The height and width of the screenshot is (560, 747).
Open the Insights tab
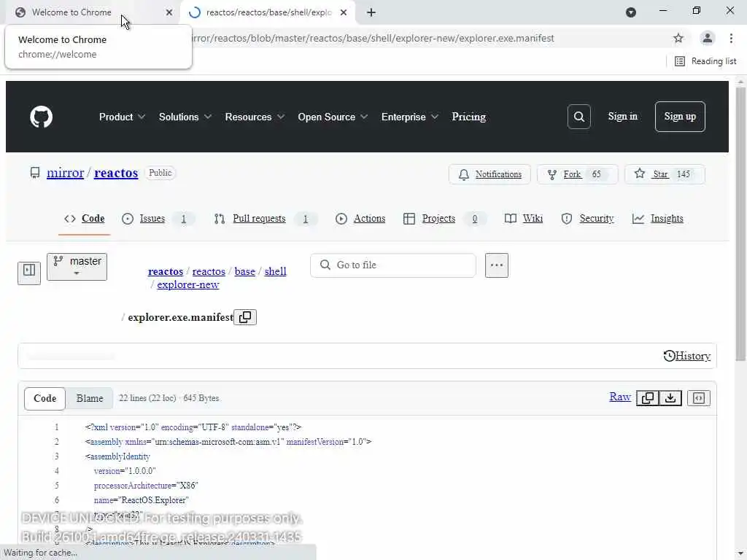coord(657,219)
